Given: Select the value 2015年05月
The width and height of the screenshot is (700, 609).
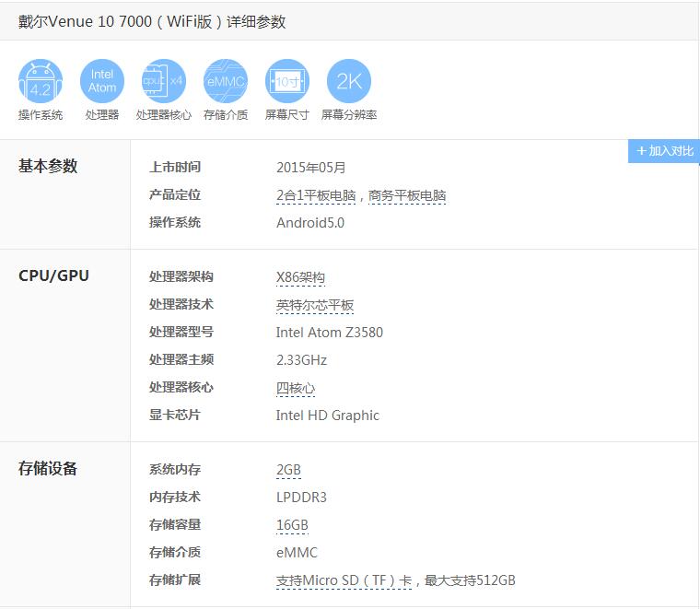Looking at the screenshot, I should pos(311,168).
